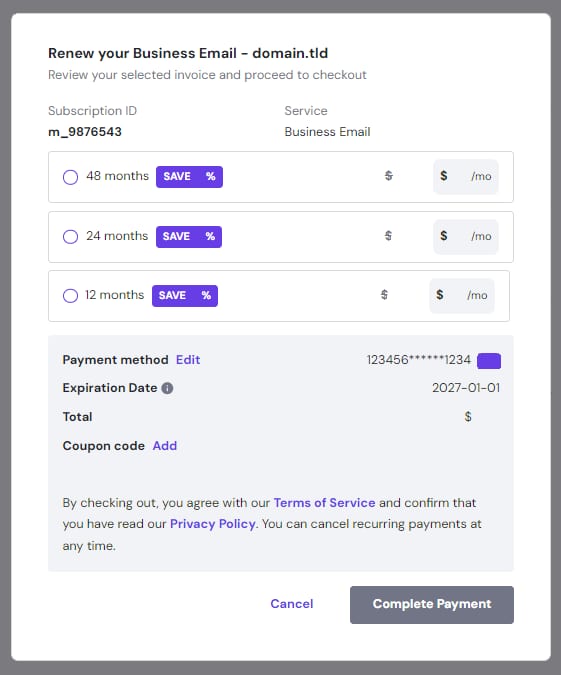Cancel the renewal dialog

[x=292, y=604]
